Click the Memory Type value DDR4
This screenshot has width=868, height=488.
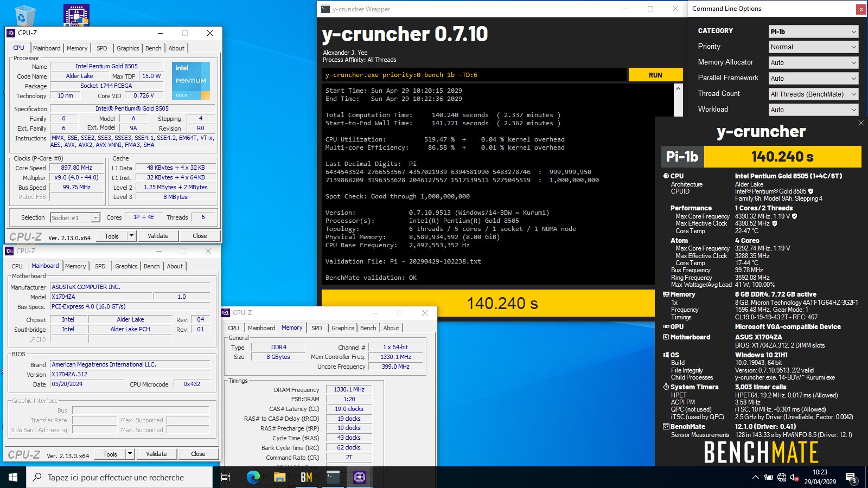click(x=279, y=347)
